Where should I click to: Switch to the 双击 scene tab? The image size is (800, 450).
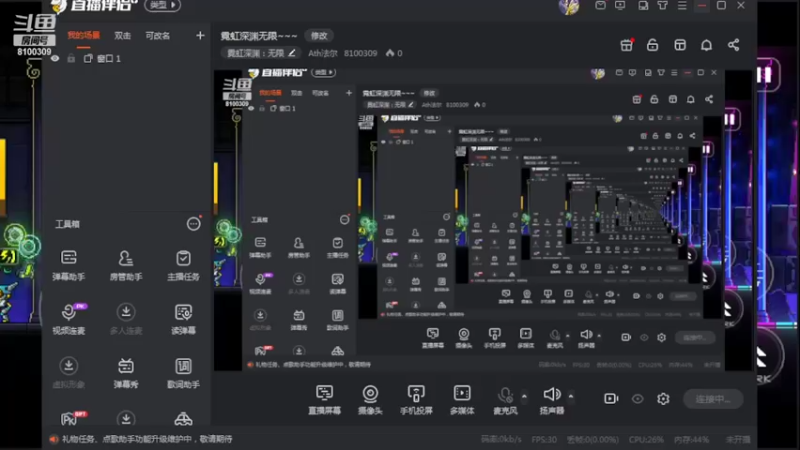coord(122,35)
